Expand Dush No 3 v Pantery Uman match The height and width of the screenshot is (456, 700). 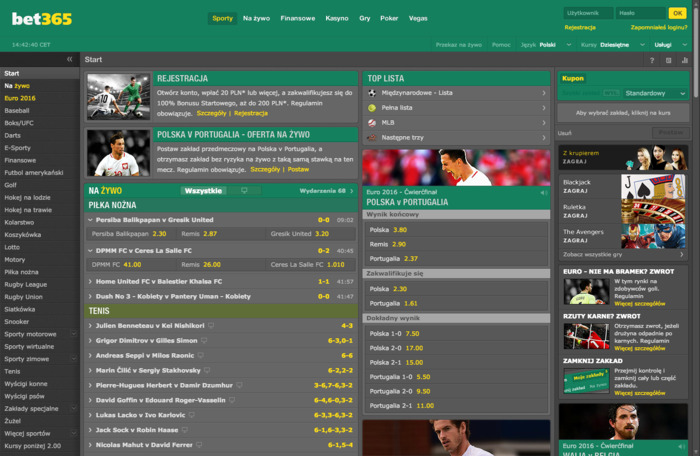90,297
